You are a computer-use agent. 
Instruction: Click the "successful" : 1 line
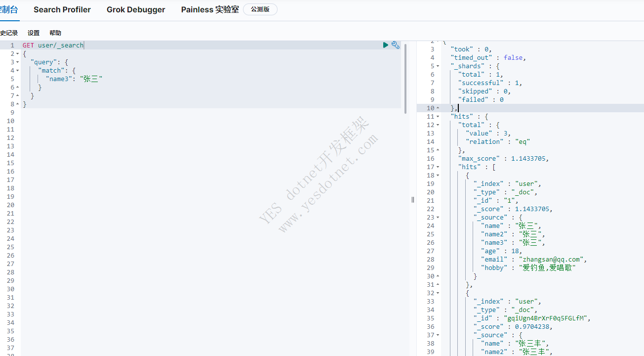click(x=490, y=83)
